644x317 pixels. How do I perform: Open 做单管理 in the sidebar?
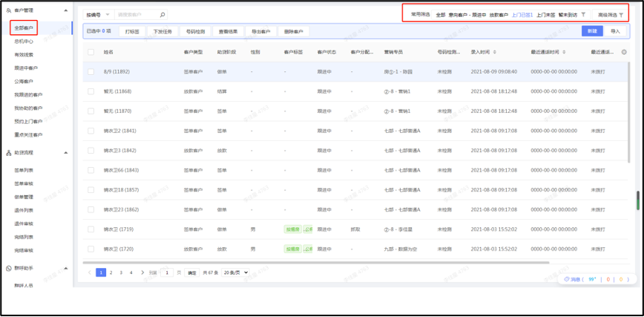pos(24,197)
